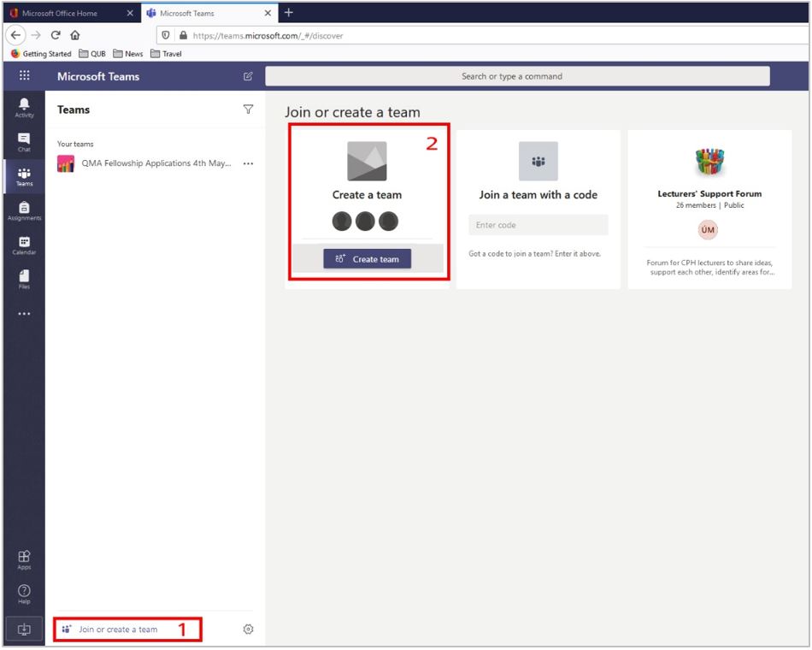Click Join or create a team link
Image resolution: width=812 pixels, height=650 pixels.
pos(118,629)
